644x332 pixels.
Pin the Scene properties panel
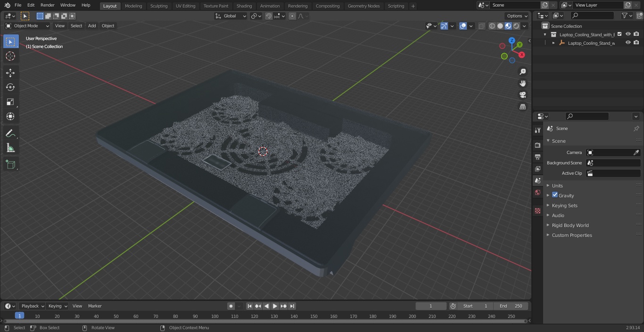636,129
